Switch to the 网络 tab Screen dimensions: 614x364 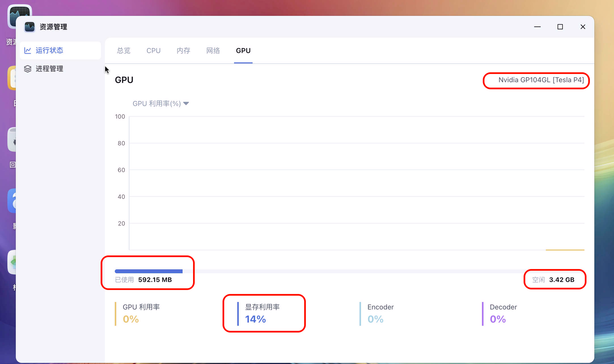point(213,50)
